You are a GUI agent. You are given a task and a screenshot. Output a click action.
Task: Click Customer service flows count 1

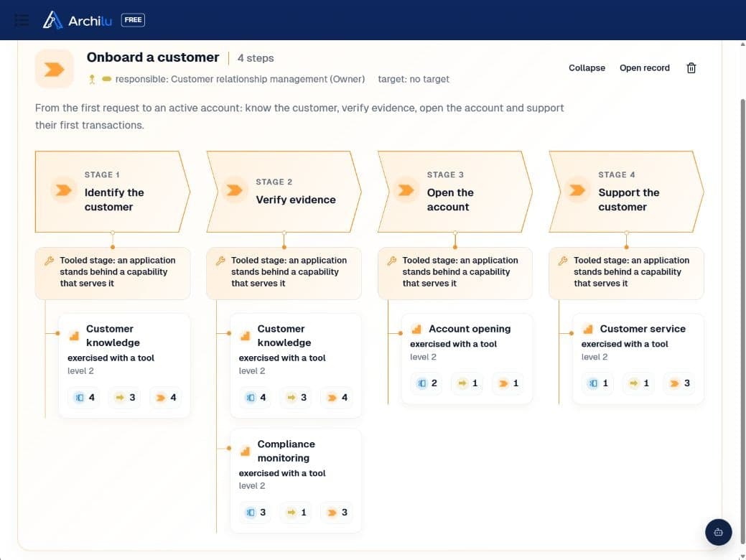[639, 383]
